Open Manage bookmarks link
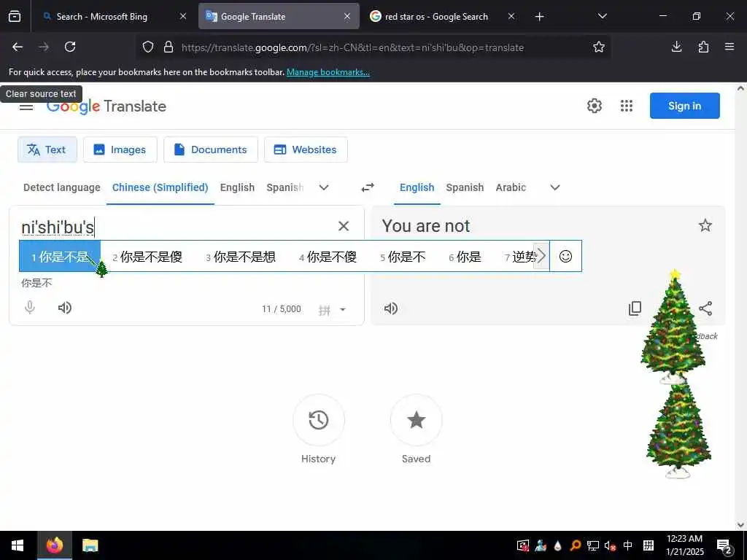Screen dimensions: 747x560 coord(328,72)
